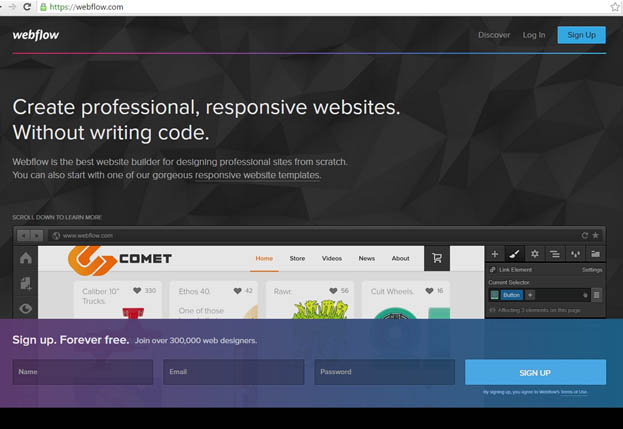Like the Rawr card heart
The width and height of the screenshot is (623, 429).
(x=333, y=291)
